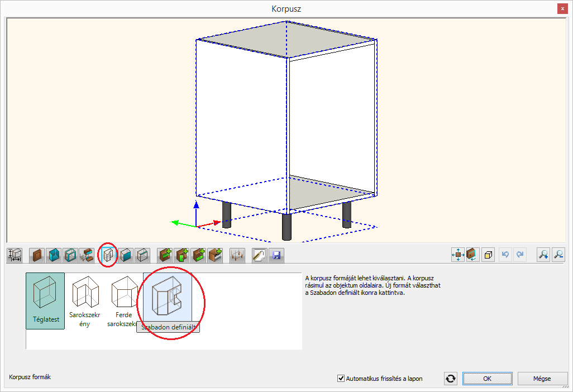The height and width of the screenshot is (392, 573).
Task: Click the pencil and paper edit icon
Action: point(260,255)
